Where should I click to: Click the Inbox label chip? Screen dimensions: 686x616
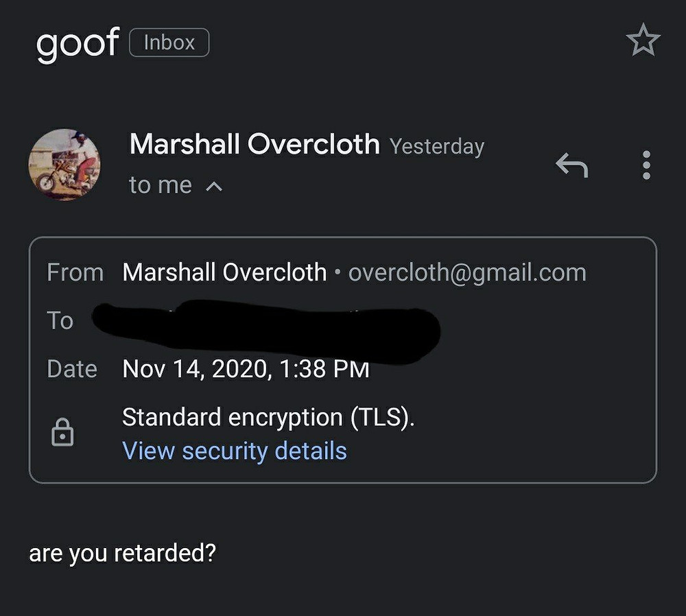(169, 43)
